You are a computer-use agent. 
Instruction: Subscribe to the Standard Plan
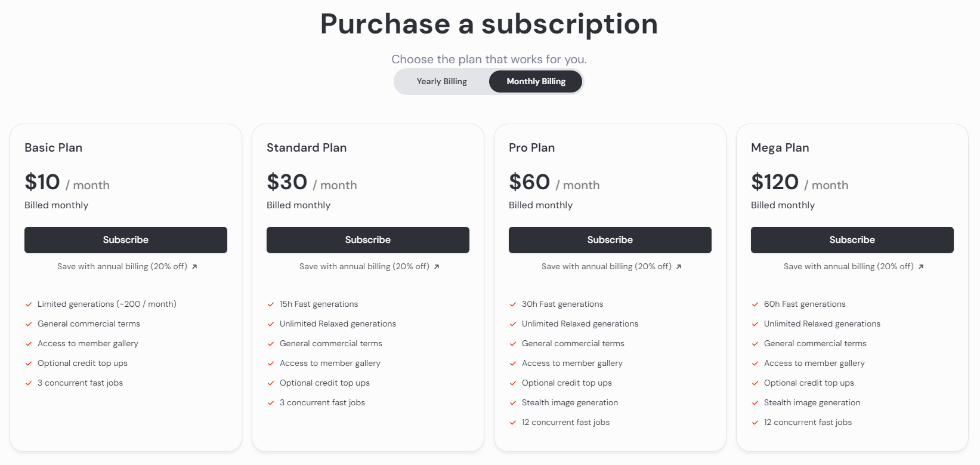tap(368, 240)
